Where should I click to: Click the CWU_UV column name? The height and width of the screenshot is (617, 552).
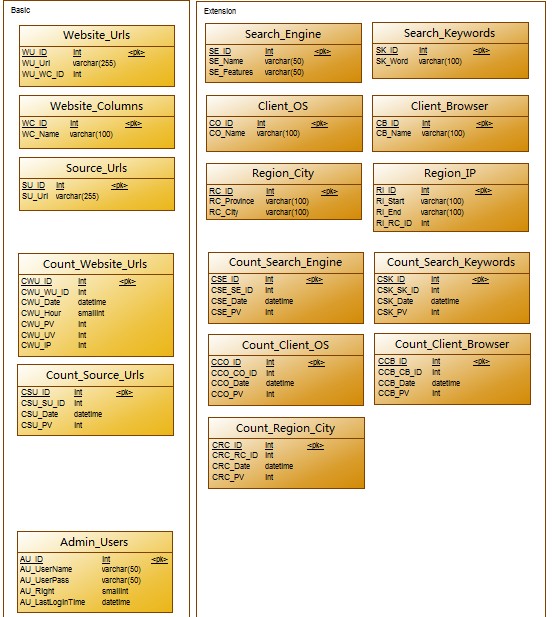(38, 335)
